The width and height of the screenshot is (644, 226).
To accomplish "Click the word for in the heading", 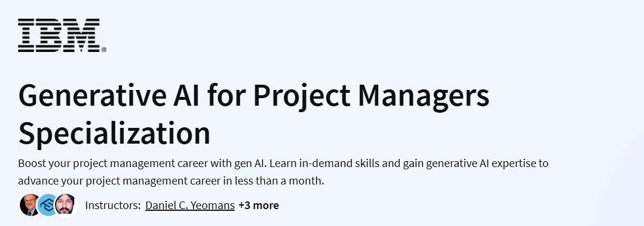I will click(x=227, y=95).
